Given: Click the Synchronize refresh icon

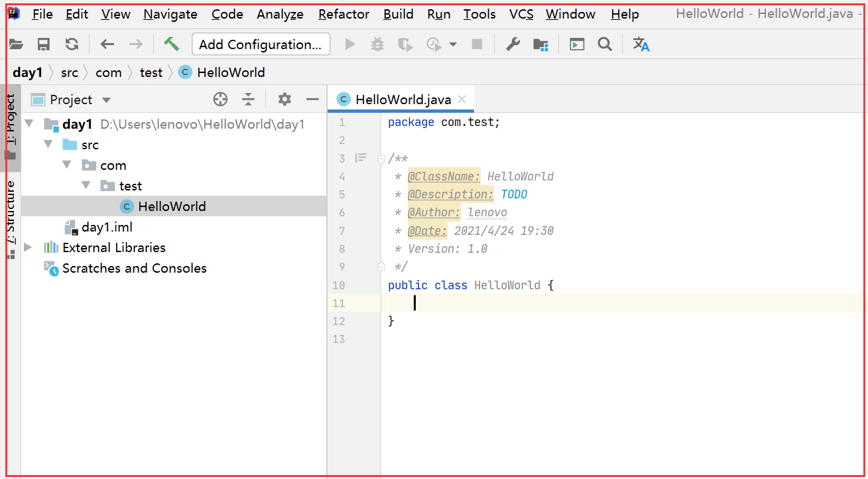Looking at the screenshot, I should 72,44.
